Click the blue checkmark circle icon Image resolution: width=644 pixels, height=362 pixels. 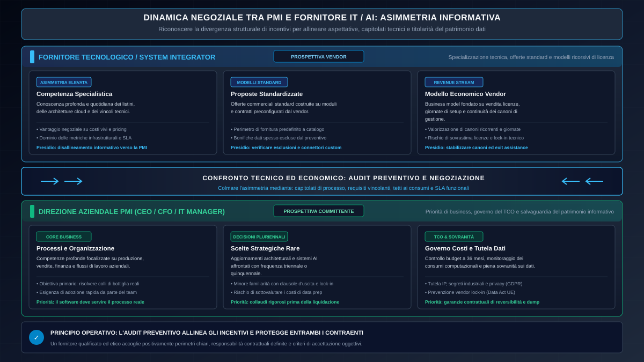point(36,337)
